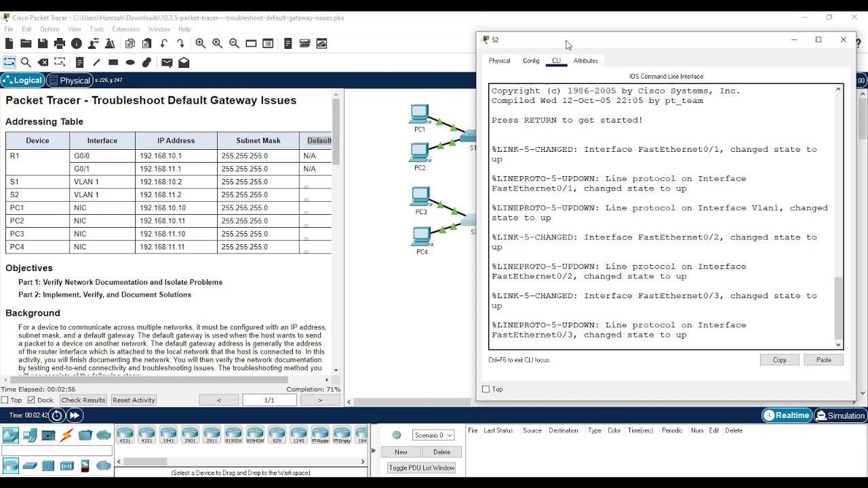Image resolution: width=868 pixels, height=488 pixels.
Task: Select End Devices category icon
Action: click(x=29, y=435)
